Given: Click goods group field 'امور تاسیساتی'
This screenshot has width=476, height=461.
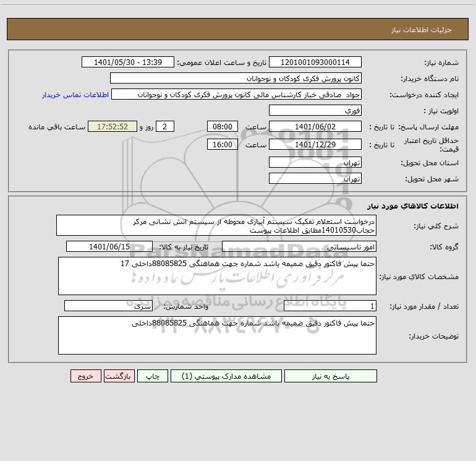Looking at the screenshot, I should (299, 246).
